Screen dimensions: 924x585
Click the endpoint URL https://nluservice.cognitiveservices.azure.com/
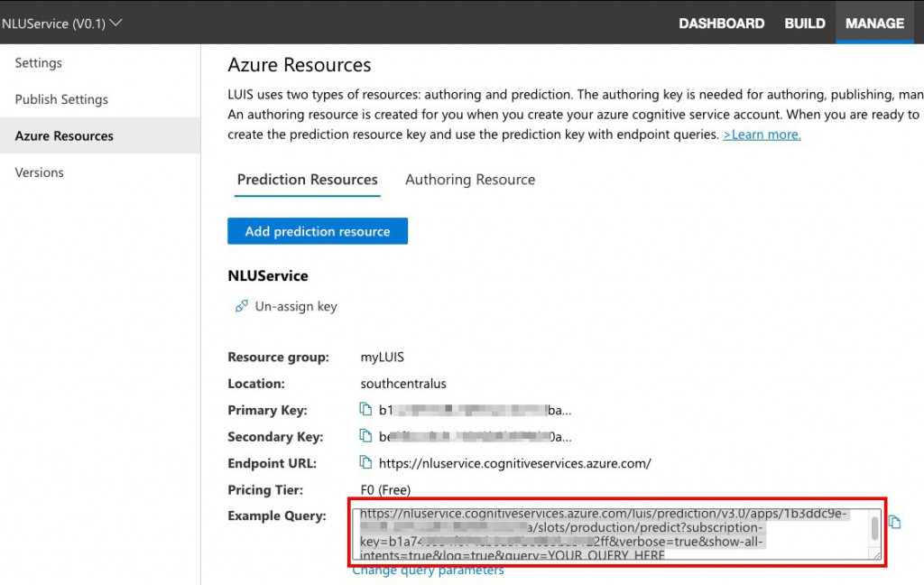pyautogui.click(x=514, y=463)
